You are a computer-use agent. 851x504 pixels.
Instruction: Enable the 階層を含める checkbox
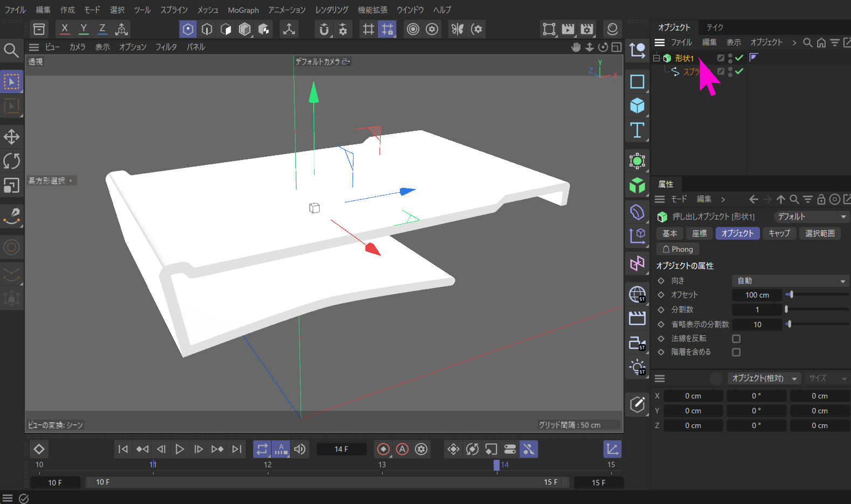click(736, 352)
